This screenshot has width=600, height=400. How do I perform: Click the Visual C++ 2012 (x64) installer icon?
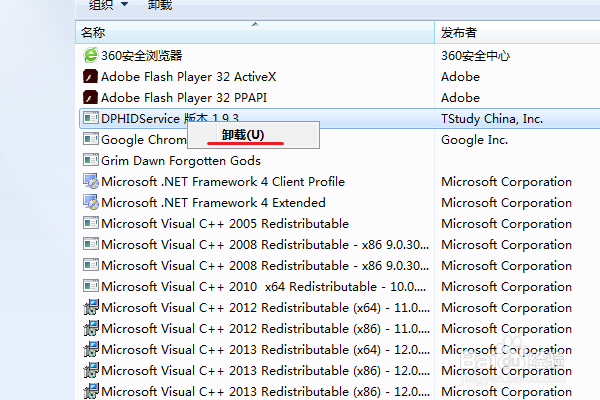[91, 307]
